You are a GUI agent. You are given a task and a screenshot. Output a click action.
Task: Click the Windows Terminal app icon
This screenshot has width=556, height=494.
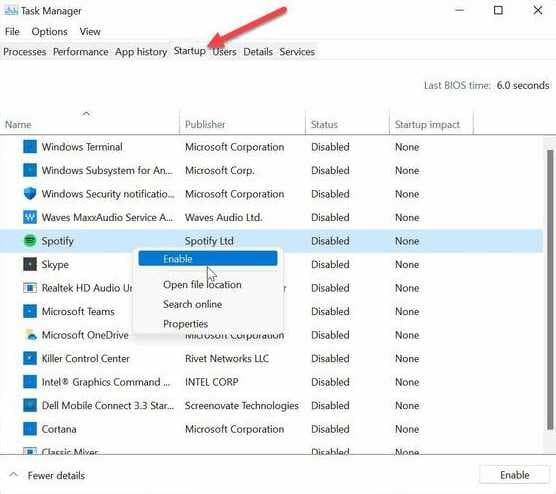tap(30, 146)
